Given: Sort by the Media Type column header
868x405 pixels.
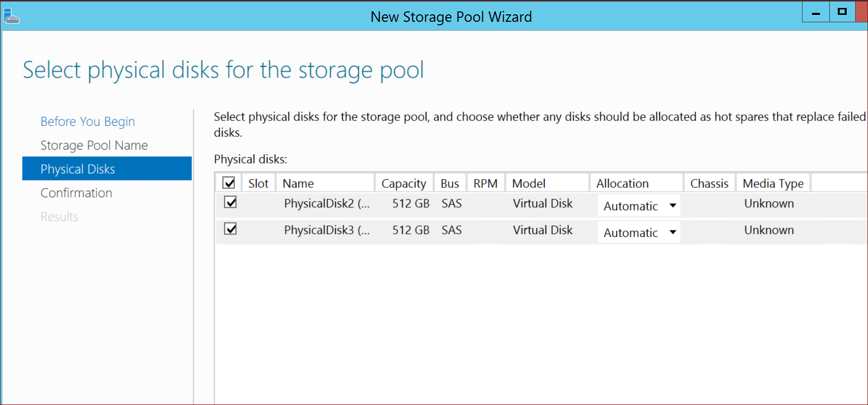Looking at the screenshot, I should point(773,183).
